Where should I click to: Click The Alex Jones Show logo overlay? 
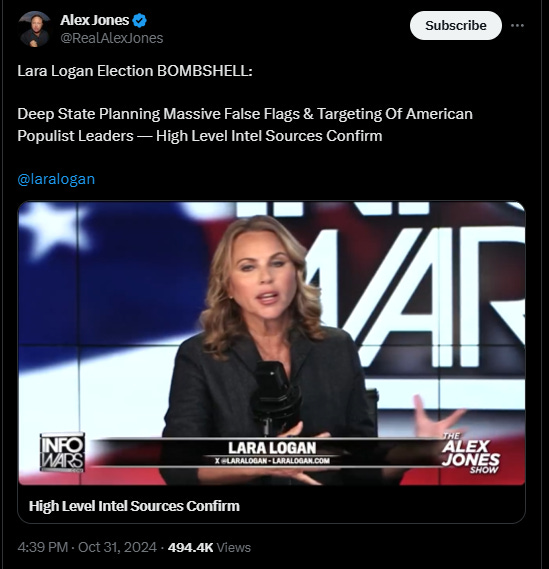[x=471, y=453]
